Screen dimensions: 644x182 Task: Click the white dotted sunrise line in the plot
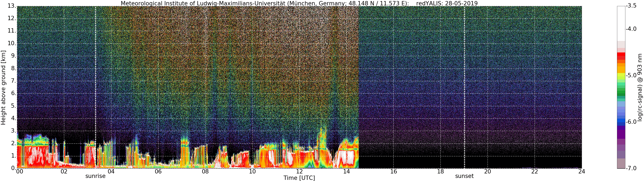coord(96,87)
